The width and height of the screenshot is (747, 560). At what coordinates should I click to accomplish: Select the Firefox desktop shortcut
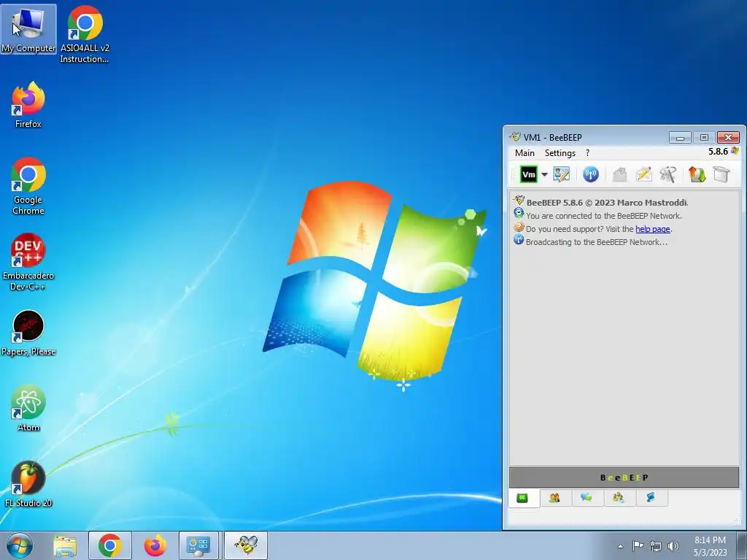(x=28, y=105)
